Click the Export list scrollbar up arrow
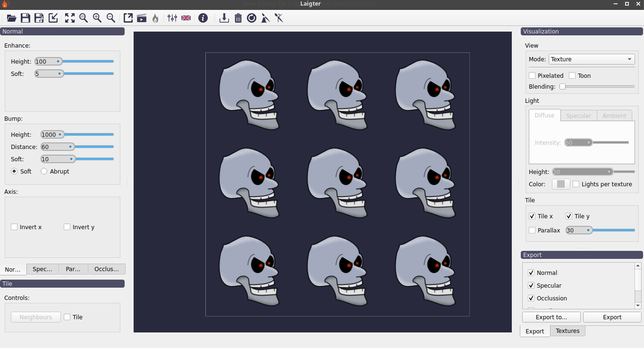 coord(638,266)
